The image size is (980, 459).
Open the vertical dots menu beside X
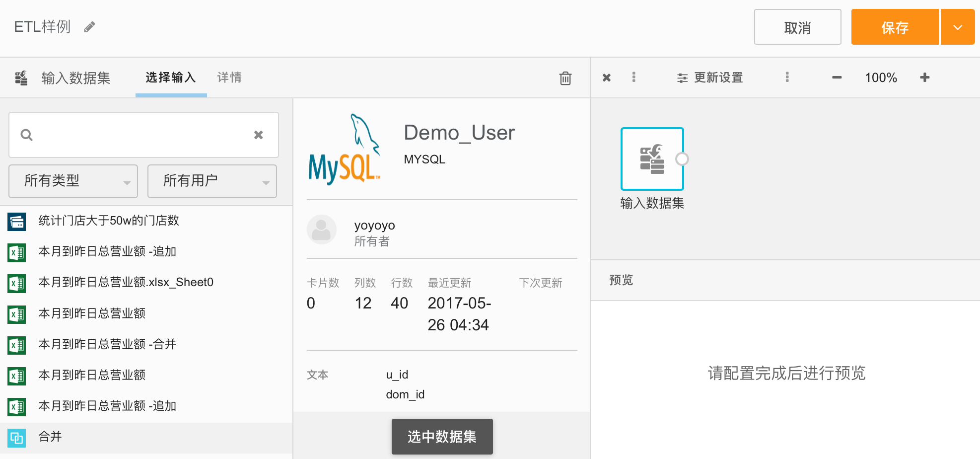pos(633,77)
